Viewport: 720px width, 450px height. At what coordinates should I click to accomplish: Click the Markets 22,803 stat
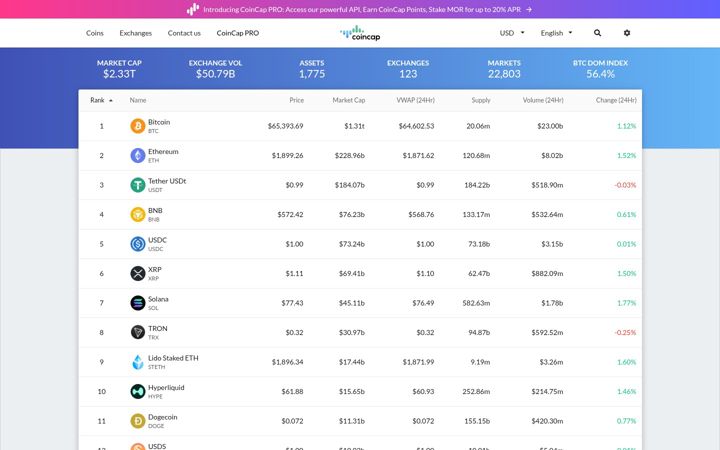click(504, 69)
